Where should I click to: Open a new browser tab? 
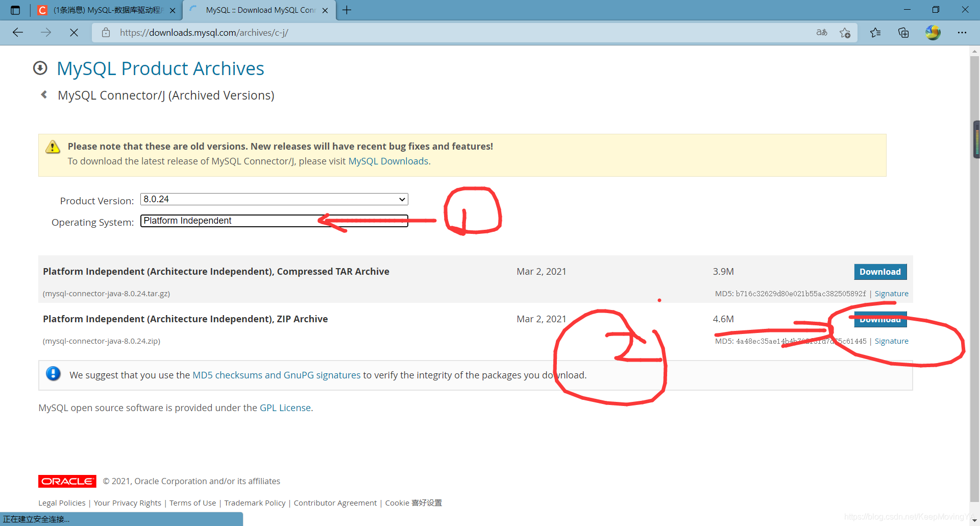347,10
